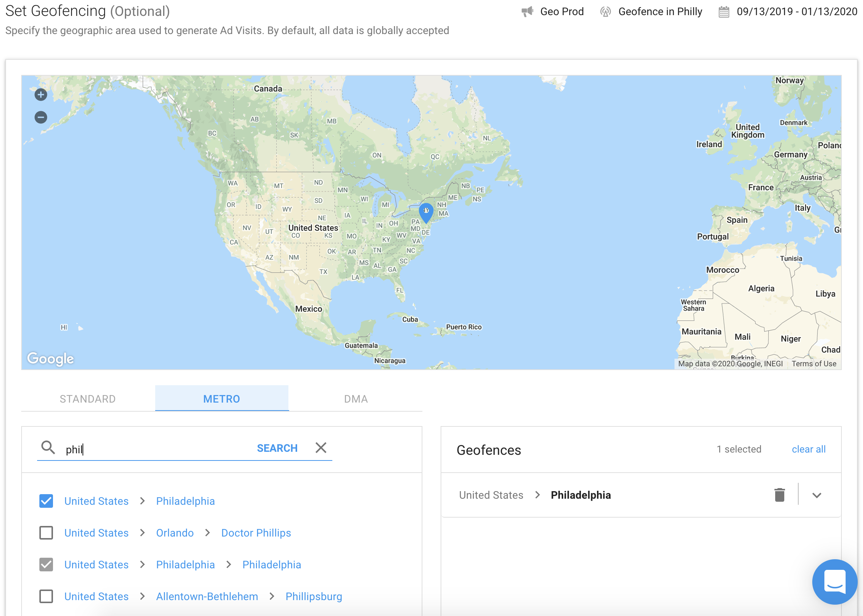This screenshot has height=616, width=863.
Task: Uncheck the United States > Philadelphia checkbox
Action: [x=46, y=501]
